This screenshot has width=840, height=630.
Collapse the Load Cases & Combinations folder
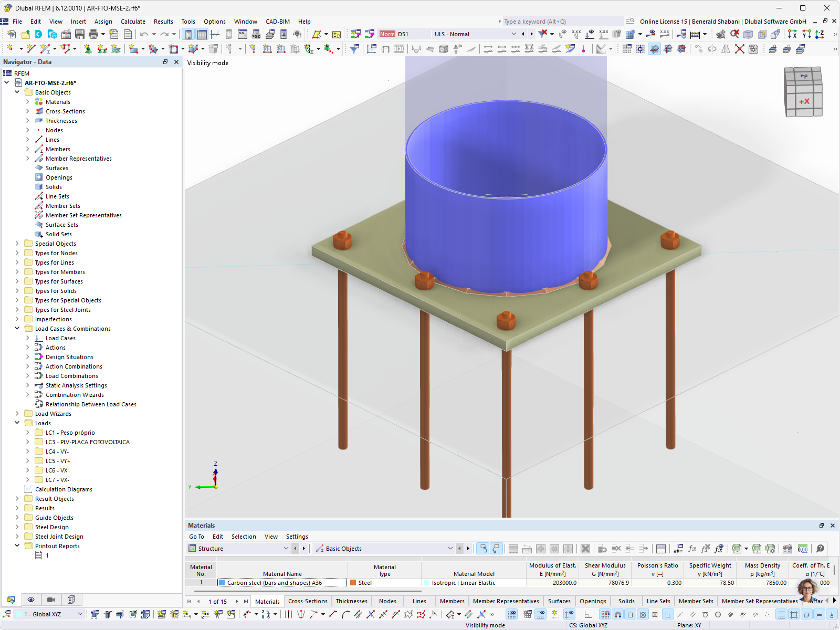(x=17, y=328)
